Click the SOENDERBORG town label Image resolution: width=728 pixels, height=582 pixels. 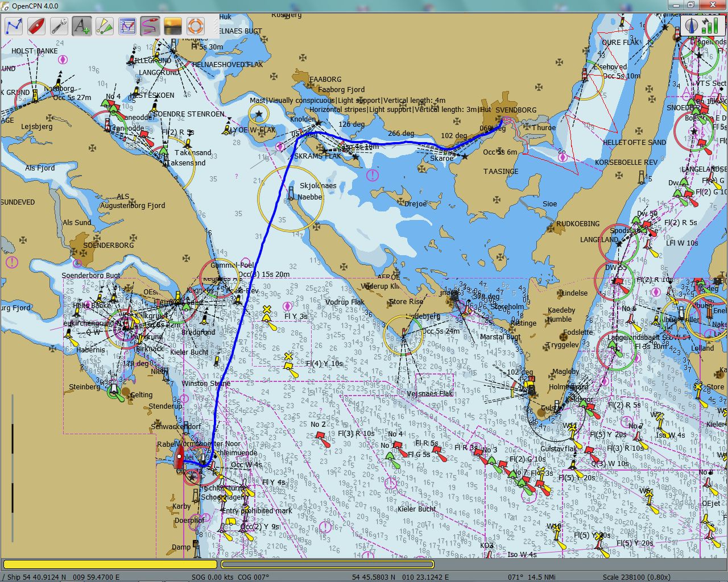(109, 246)
